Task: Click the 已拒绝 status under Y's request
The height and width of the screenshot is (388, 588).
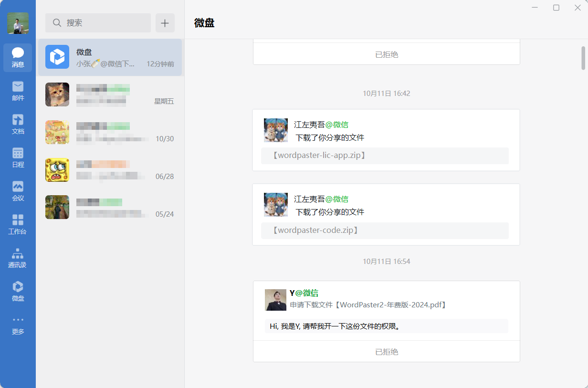Action: click(x=387, y=352)
